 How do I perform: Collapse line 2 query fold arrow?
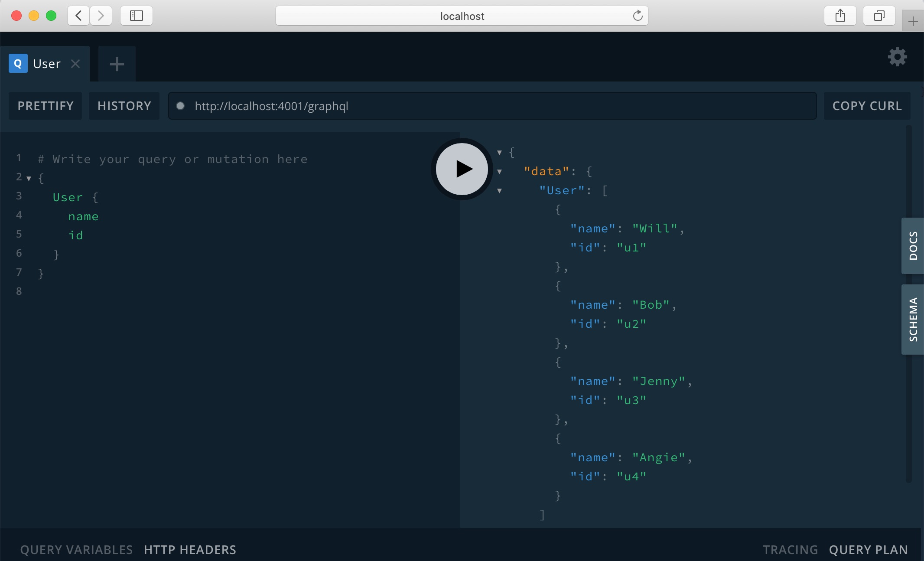pos(29,178)
